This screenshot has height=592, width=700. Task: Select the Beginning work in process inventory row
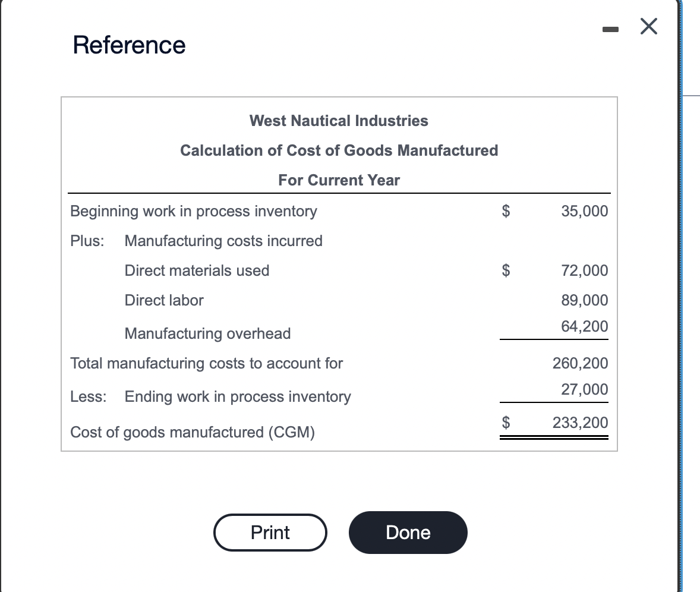click(x=193, y=211)
